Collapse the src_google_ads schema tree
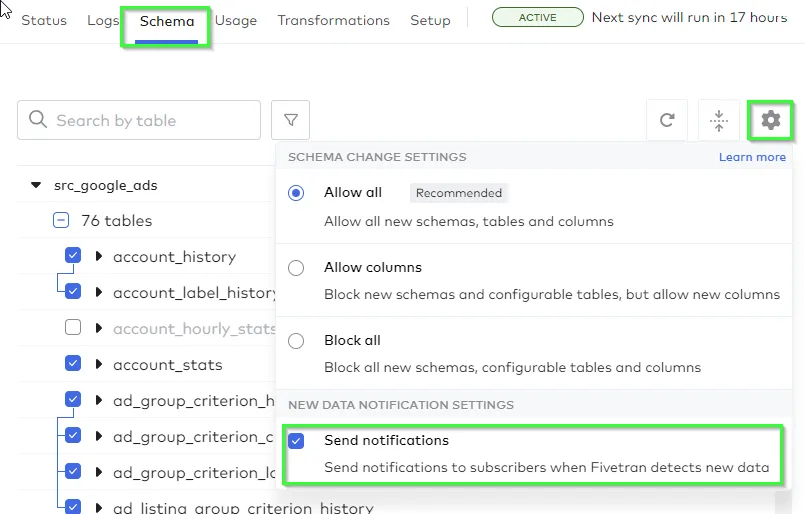805x514 pixels. coord(36,185)
